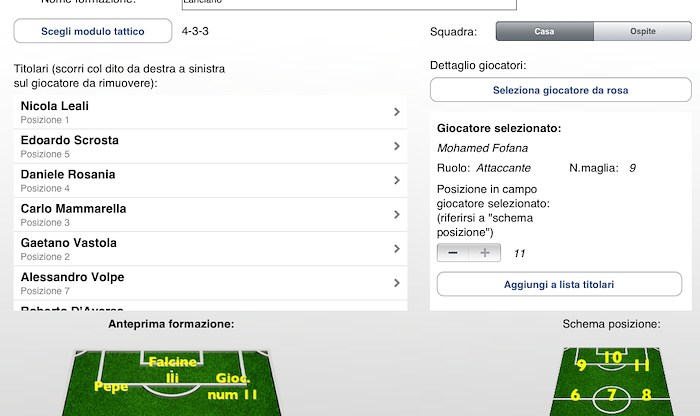700x416 pixels.
Task: Open chevron for Alessandro Volpe
Action: (397, 283)
